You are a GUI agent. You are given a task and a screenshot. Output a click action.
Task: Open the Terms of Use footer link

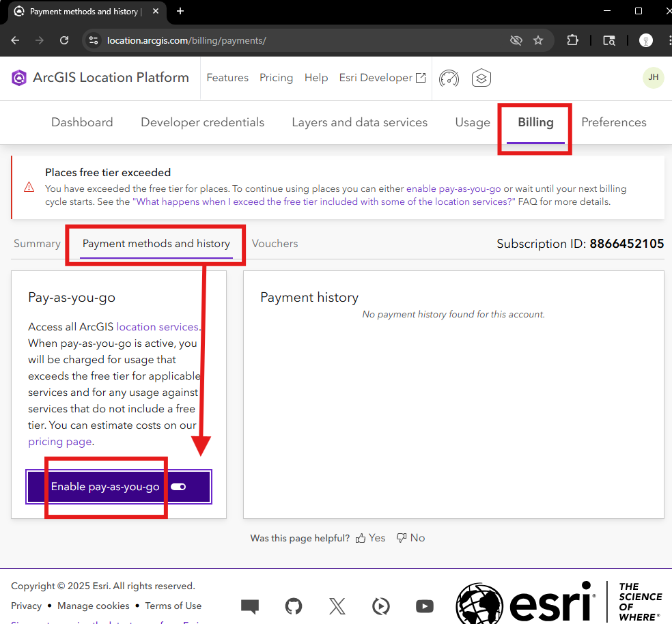[173, 606]
